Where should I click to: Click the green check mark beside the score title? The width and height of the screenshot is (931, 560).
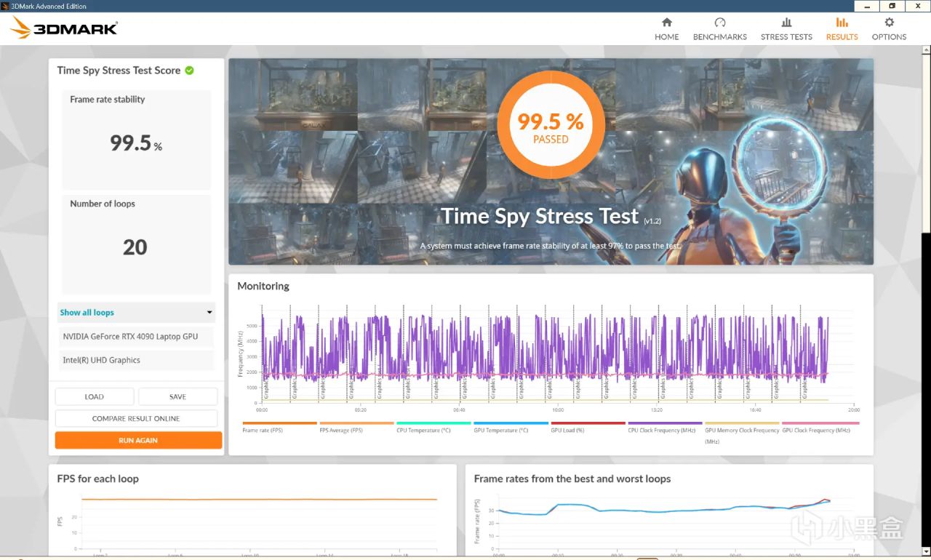189,71
